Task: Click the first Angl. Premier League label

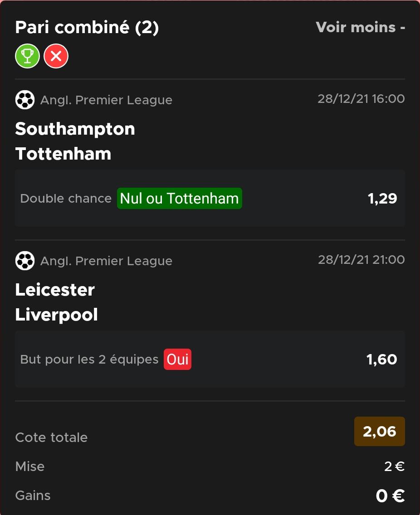Action: [106, 100]
